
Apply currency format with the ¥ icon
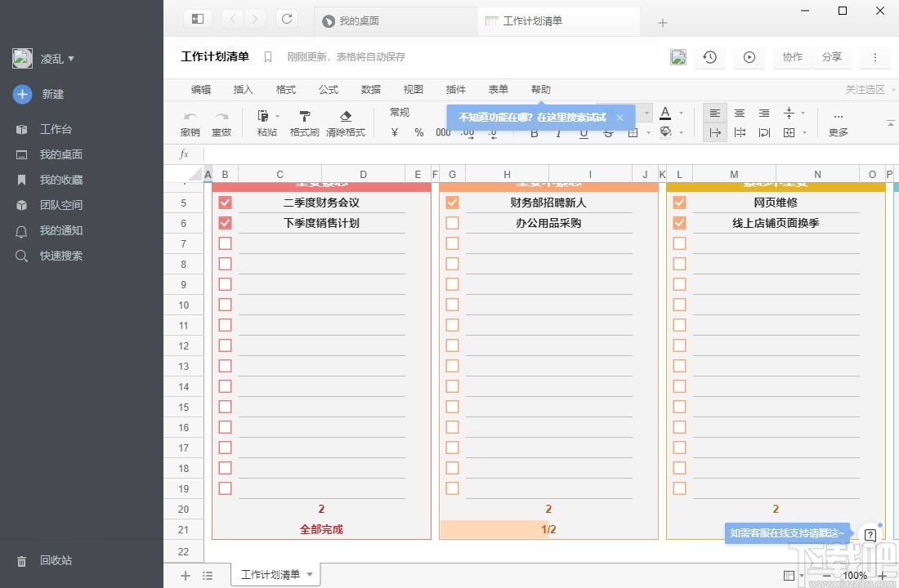click(x=393, y=133)
